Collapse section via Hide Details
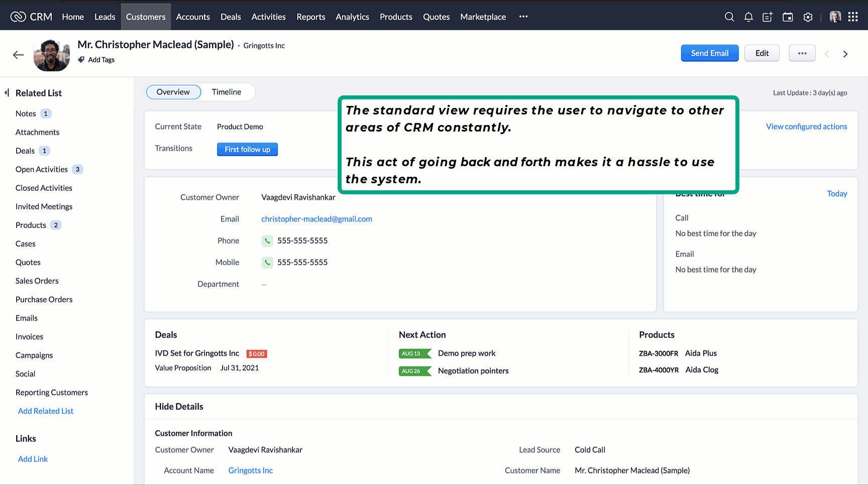The width and height of the screenshot is (868, 485). point(179,407)
